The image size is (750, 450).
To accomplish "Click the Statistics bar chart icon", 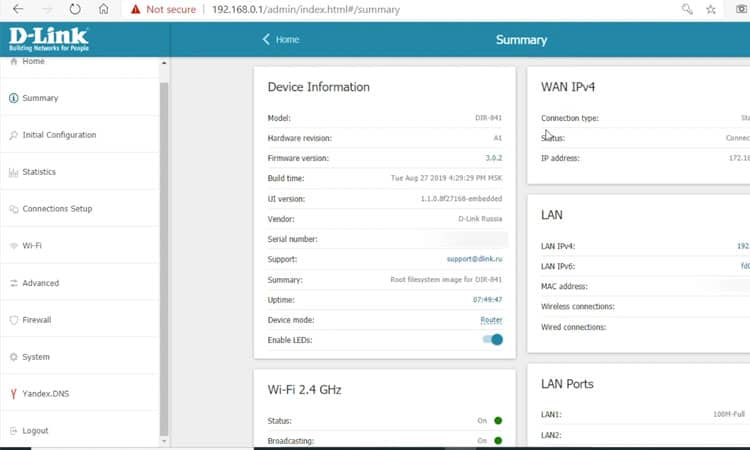I will [x=13, y=172].
